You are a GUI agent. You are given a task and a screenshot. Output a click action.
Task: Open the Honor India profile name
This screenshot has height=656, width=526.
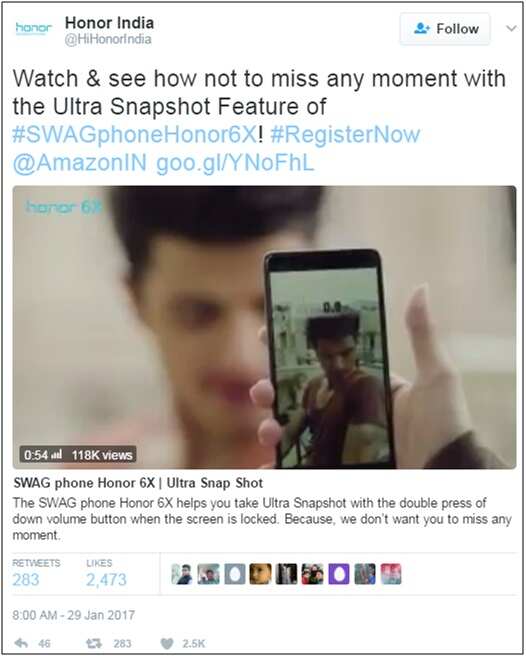[x=110, y=23]
